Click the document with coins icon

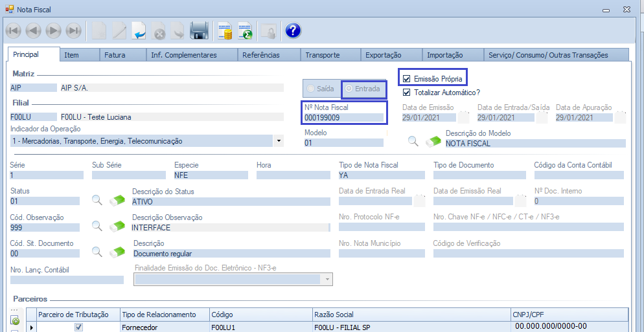pos(225,30)
